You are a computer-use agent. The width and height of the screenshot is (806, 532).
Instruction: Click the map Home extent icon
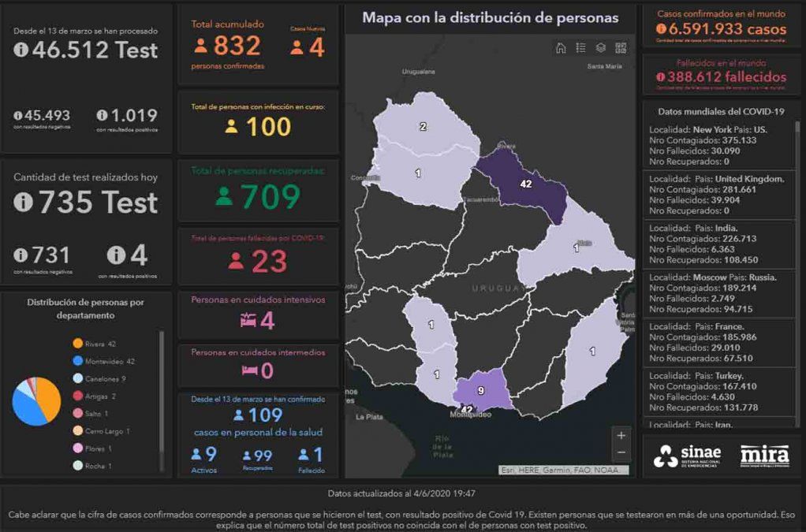tap(561, 48)
